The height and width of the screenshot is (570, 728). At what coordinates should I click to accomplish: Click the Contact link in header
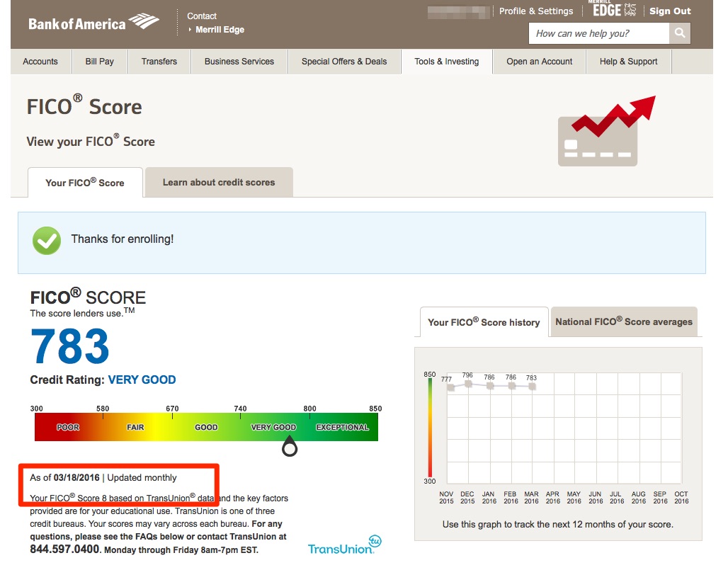202,16
